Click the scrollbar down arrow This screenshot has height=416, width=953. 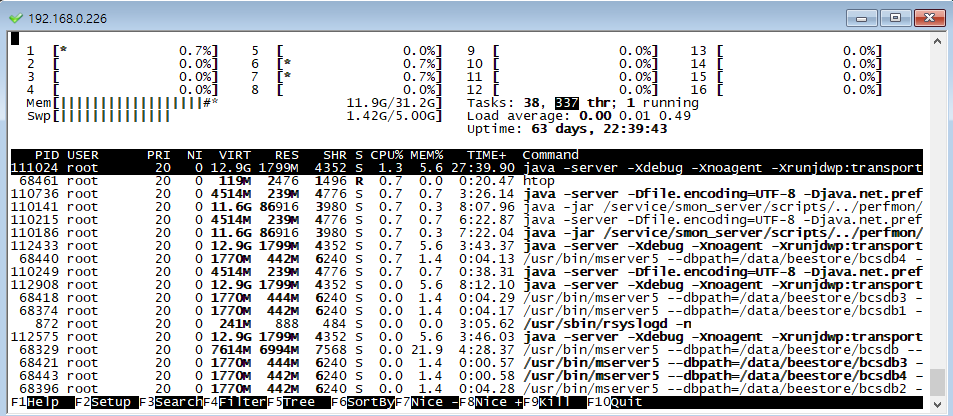point(939,403)
